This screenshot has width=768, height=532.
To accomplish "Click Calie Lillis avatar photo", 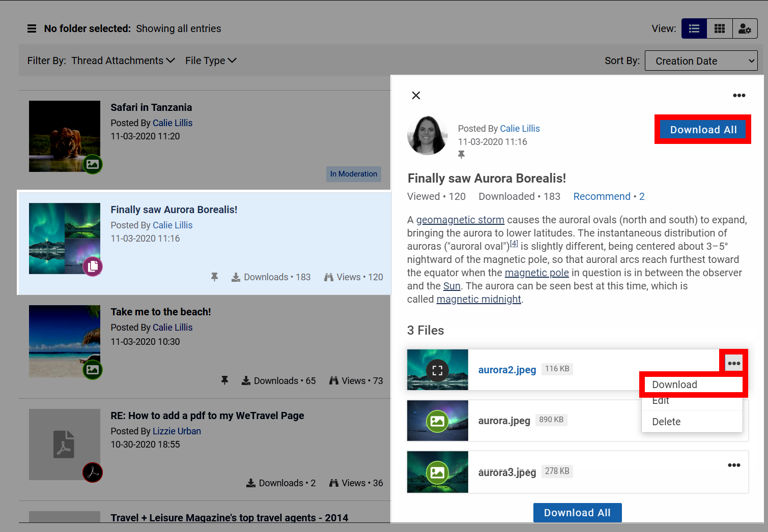I will (428, 135).
